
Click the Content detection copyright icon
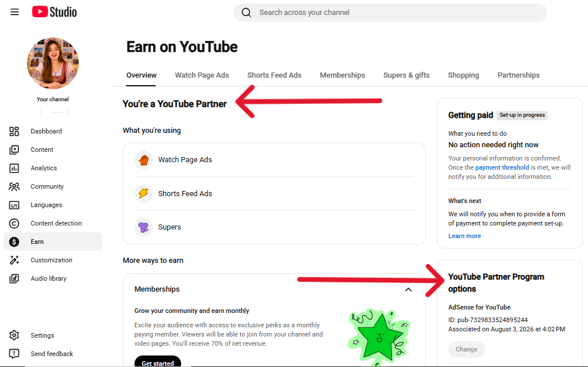14,223
